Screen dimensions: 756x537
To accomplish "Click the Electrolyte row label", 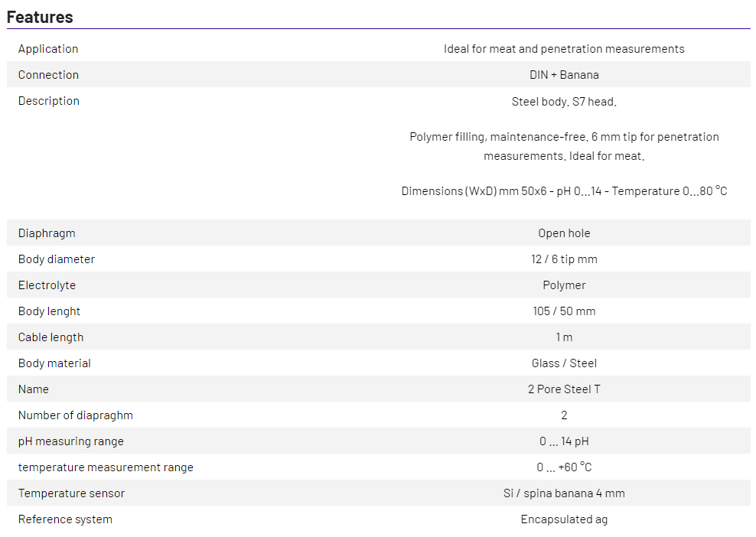I will [x=47, y=285].
